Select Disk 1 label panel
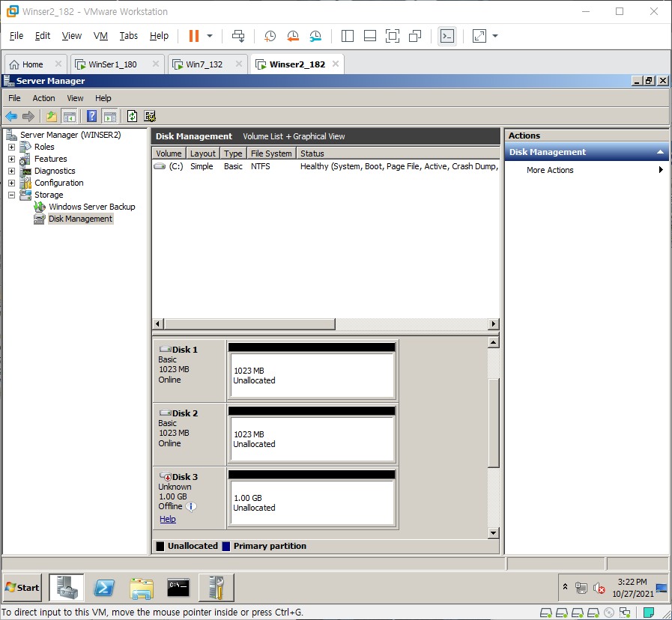The width and height of the screenshot is (672, 620). [x=190, y=371]
